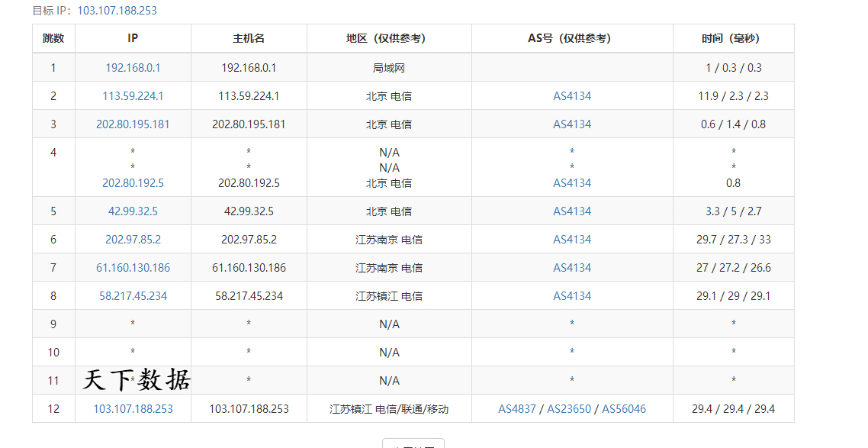Open the AS23650 link
Image resolution: width=868 pixels, height=448 pixels.
coord(569,409)
